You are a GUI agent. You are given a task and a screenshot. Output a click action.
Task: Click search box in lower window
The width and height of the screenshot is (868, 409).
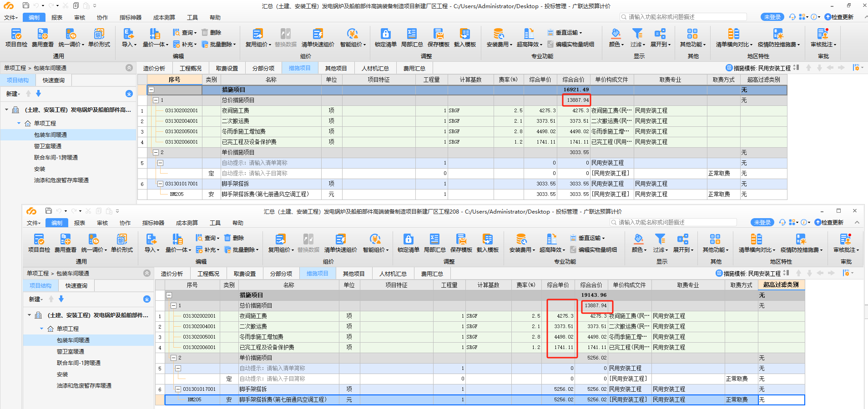point(673,222)
